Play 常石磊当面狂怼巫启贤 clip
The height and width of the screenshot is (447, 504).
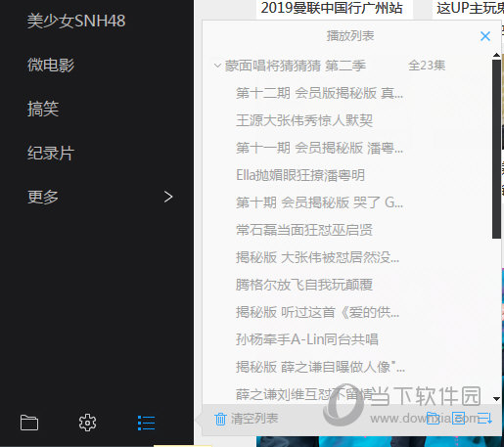coord(304,230)
